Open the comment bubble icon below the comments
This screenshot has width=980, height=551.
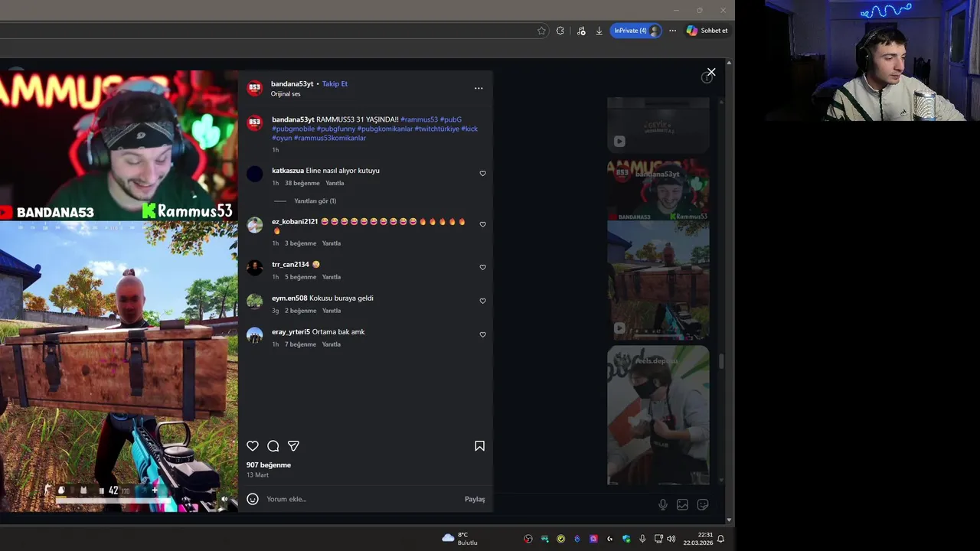273,446
